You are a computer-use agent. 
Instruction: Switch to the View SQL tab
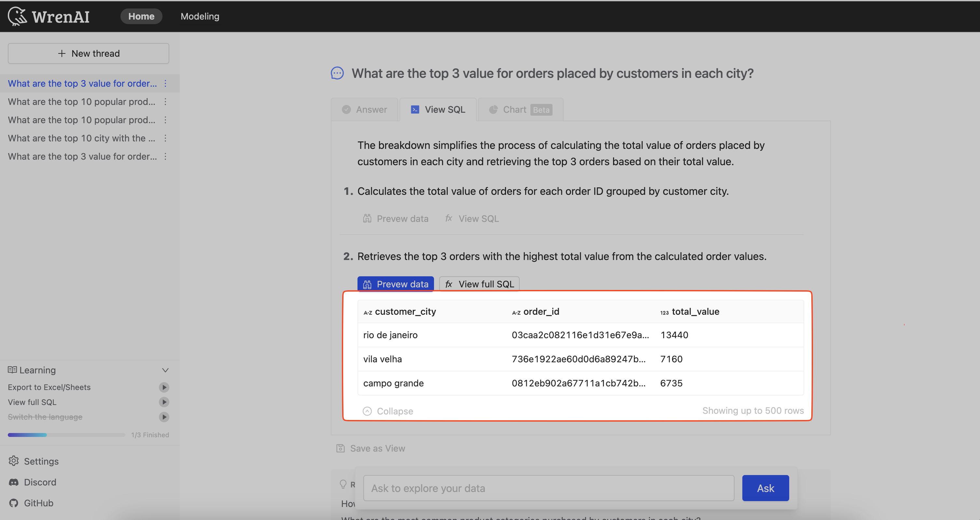[x=438, y=109]
